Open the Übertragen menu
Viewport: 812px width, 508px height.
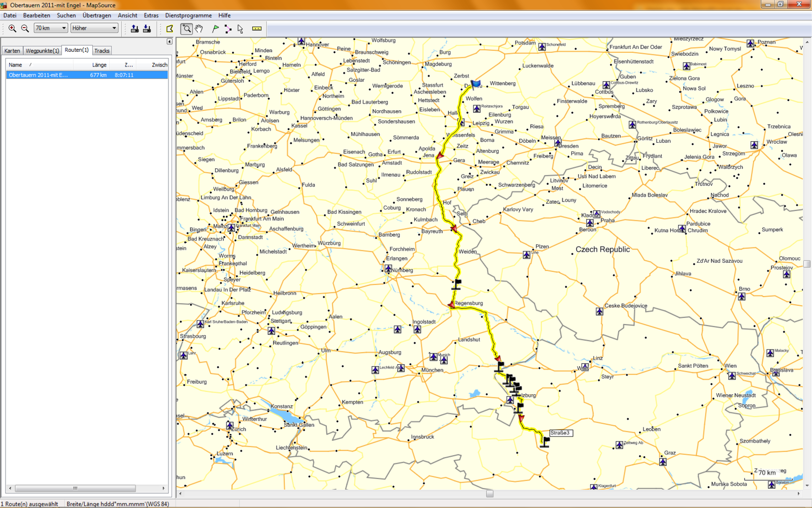96,15
